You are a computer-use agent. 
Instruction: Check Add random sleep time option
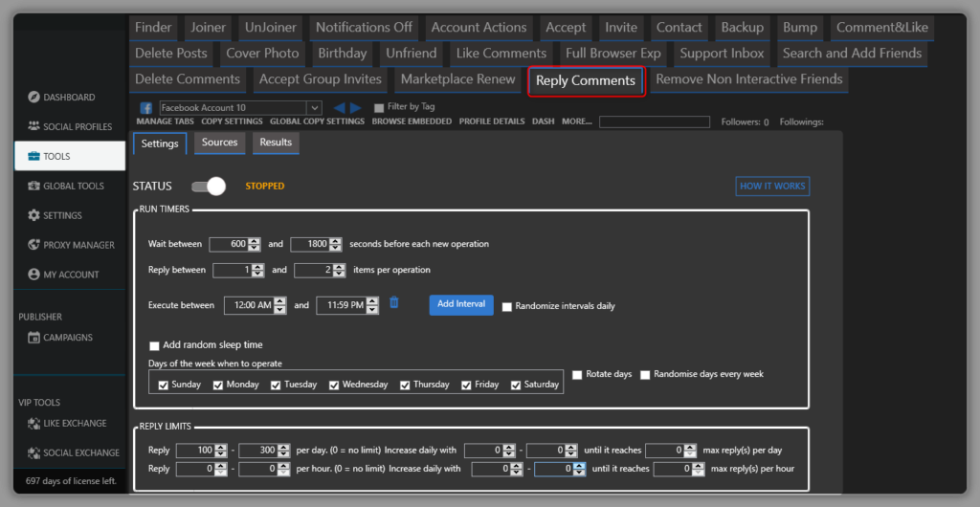click(x=155, y=345)
